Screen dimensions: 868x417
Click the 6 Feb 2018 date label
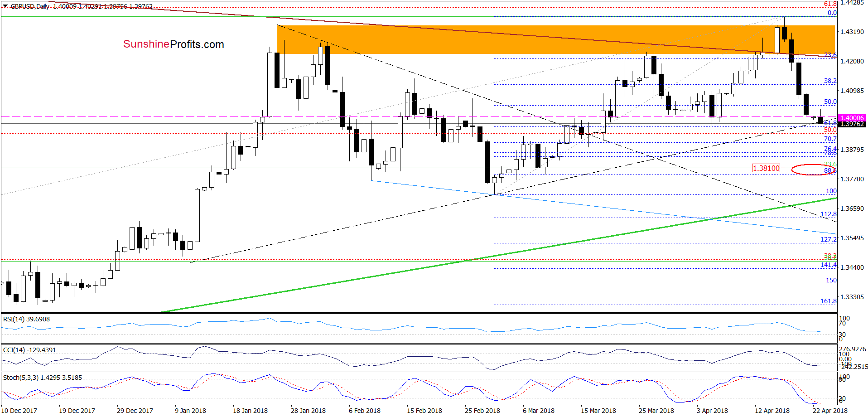[x=365, y=411]
